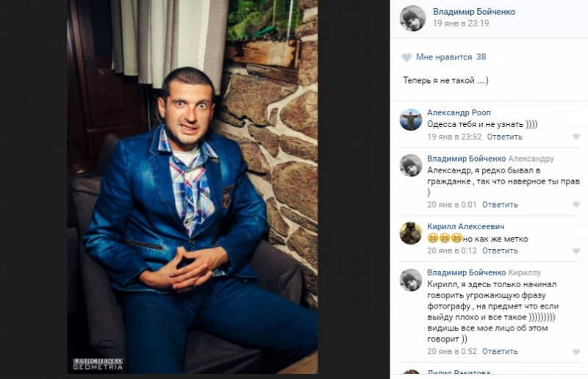Click the main photo of the man in the blue jacket

point(193,187)
